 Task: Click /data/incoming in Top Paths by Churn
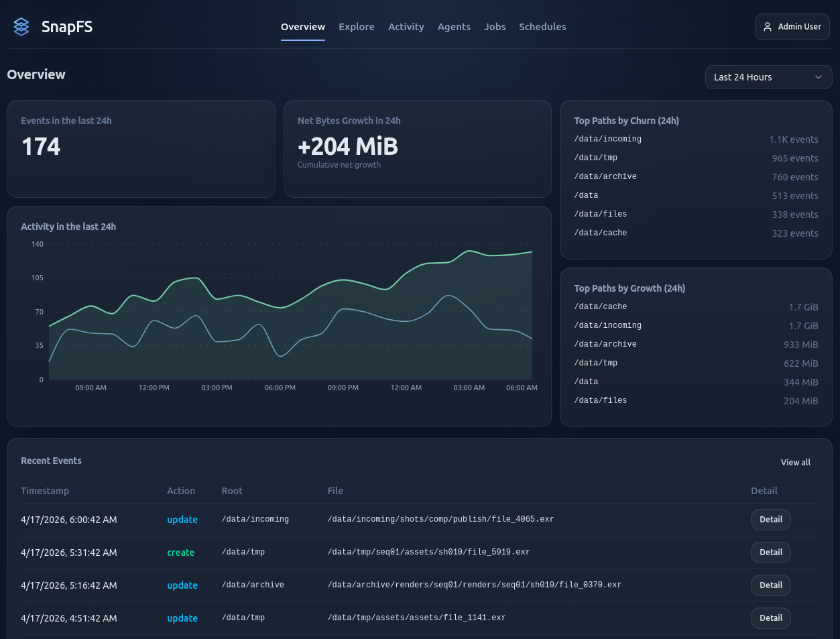(607, 139)
